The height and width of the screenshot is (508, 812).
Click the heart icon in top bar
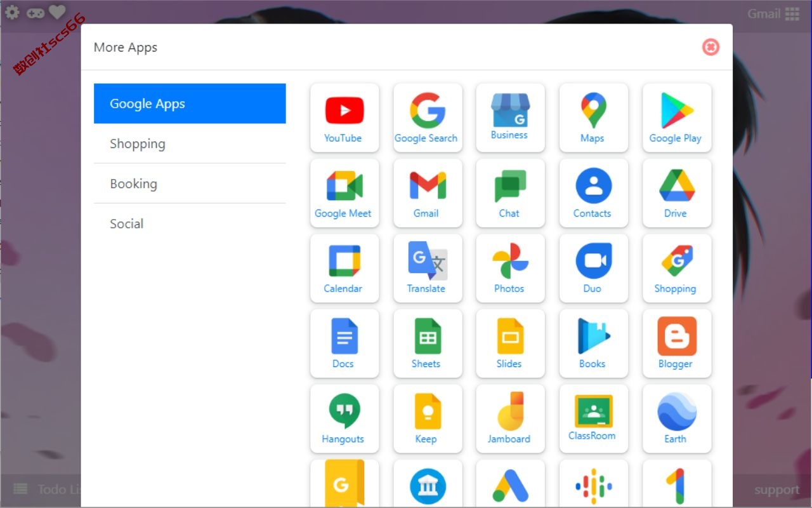[57, 12]
